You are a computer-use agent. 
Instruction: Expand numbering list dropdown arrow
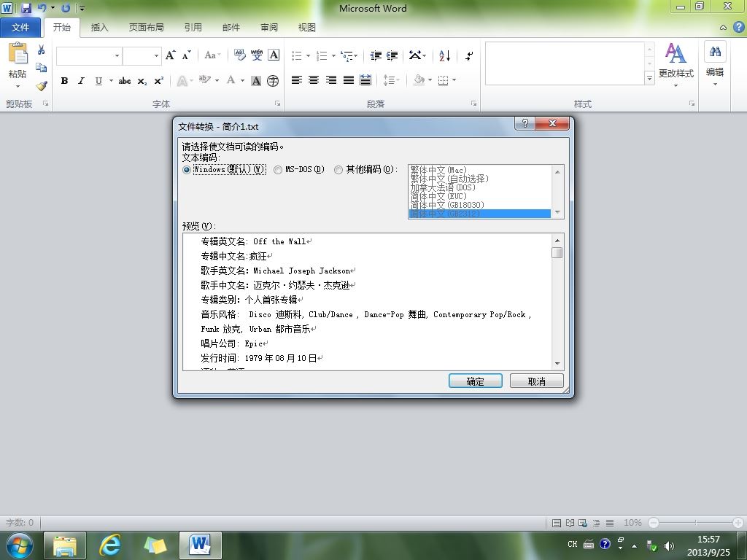pyautogui.click(x=333, y=55)
